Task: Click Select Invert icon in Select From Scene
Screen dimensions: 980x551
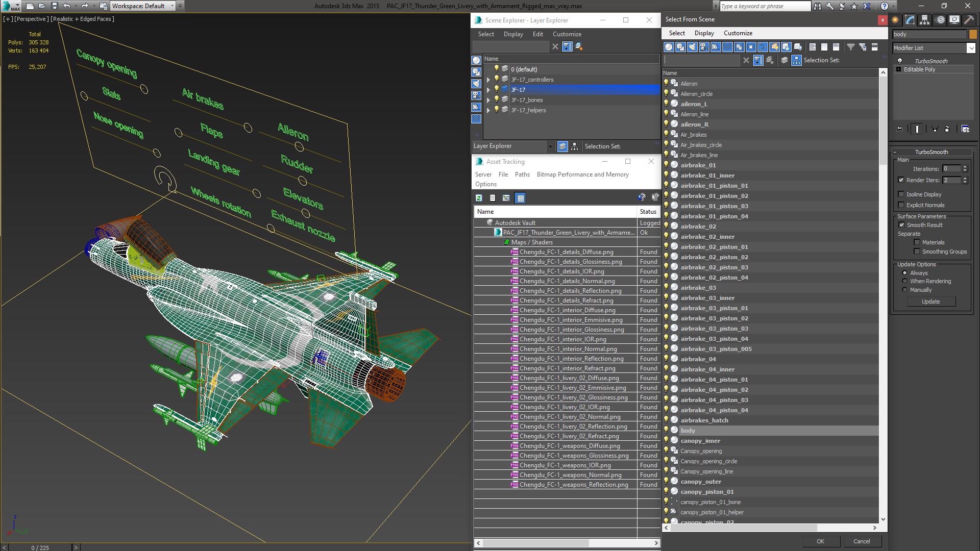Action: pos(836,47)
